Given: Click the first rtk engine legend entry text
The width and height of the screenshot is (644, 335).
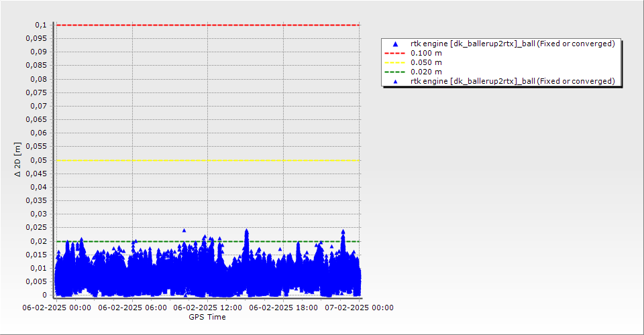Looking at the screenshot, I should pos(513,44).
